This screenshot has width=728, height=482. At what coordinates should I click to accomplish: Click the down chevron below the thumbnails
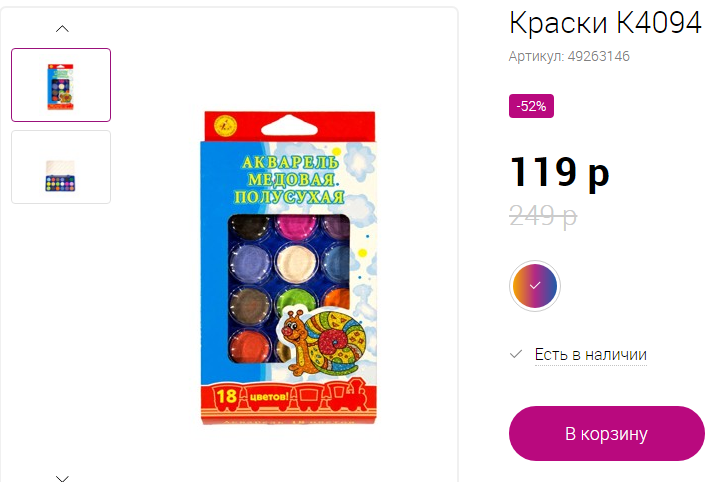pos(62,478)
